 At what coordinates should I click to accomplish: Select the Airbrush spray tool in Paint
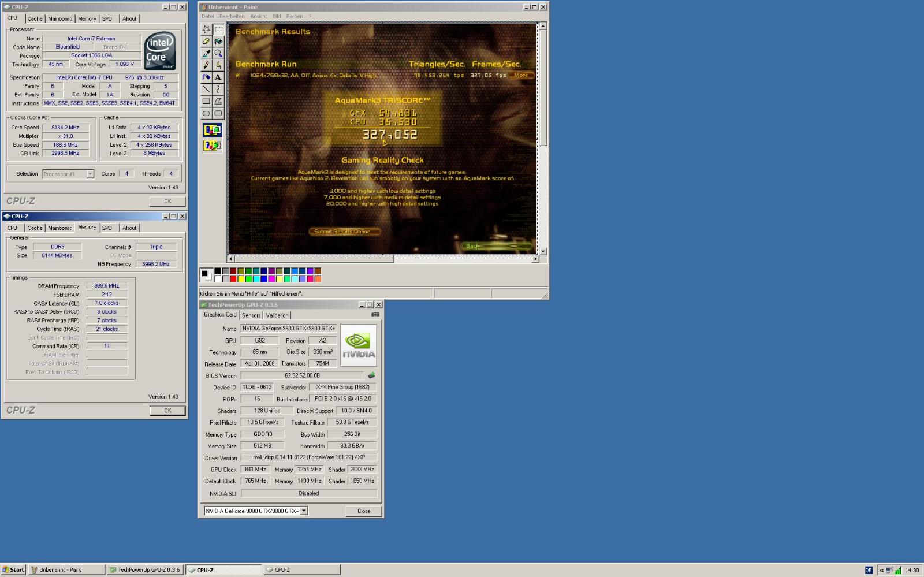206,77
